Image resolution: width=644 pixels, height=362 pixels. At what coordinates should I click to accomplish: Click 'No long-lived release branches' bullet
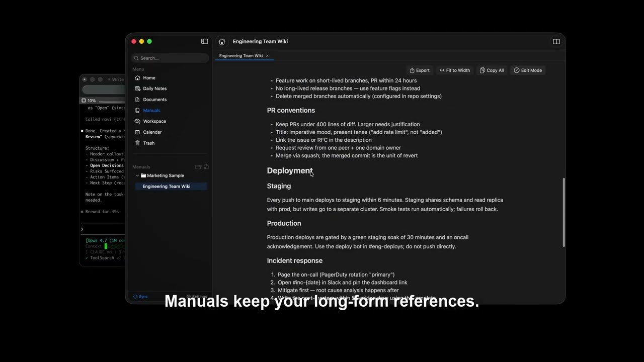coord(348,88)
